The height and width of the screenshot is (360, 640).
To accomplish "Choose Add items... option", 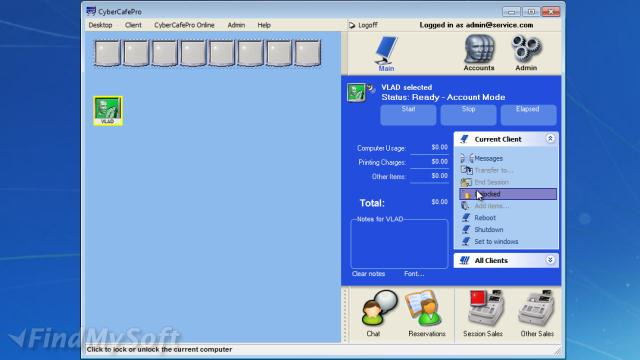I will tap(491, 206).
